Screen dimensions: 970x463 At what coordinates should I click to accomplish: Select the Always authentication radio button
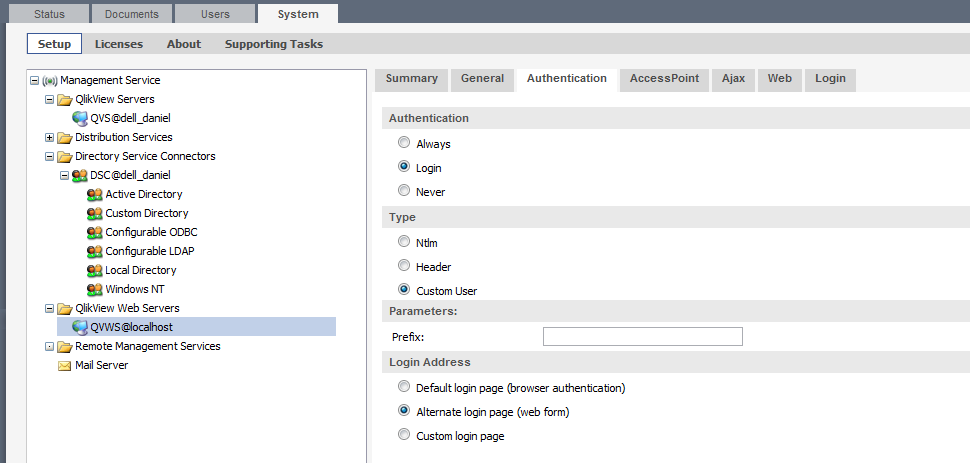(x=404, y=142)
